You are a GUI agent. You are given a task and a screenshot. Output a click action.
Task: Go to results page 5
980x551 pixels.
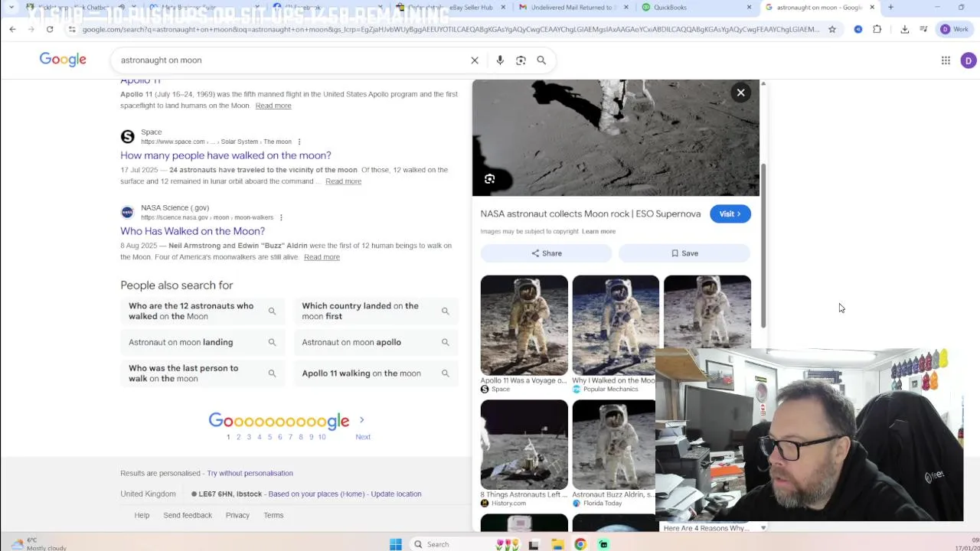[x=269, y=437]
